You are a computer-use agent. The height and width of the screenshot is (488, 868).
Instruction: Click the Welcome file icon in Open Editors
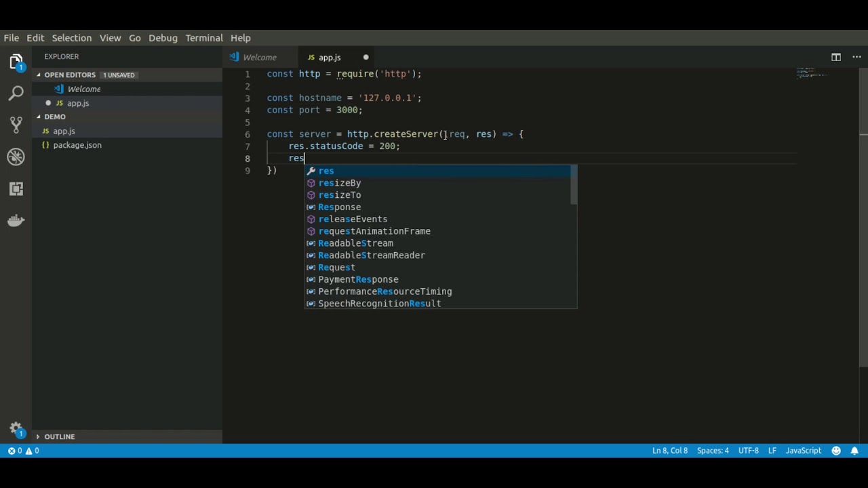(x=59, y=89)
